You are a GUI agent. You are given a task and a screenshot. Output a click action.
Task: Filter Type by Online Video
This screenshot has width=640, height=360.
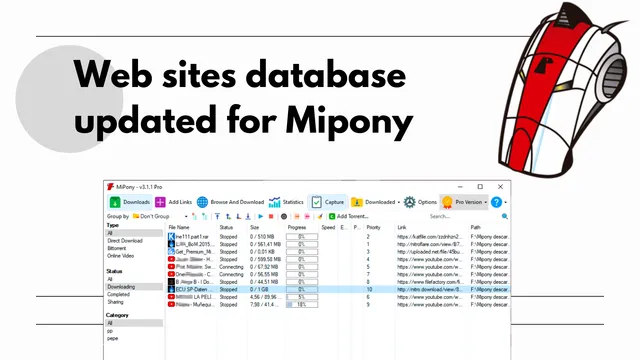pos(120,256)
